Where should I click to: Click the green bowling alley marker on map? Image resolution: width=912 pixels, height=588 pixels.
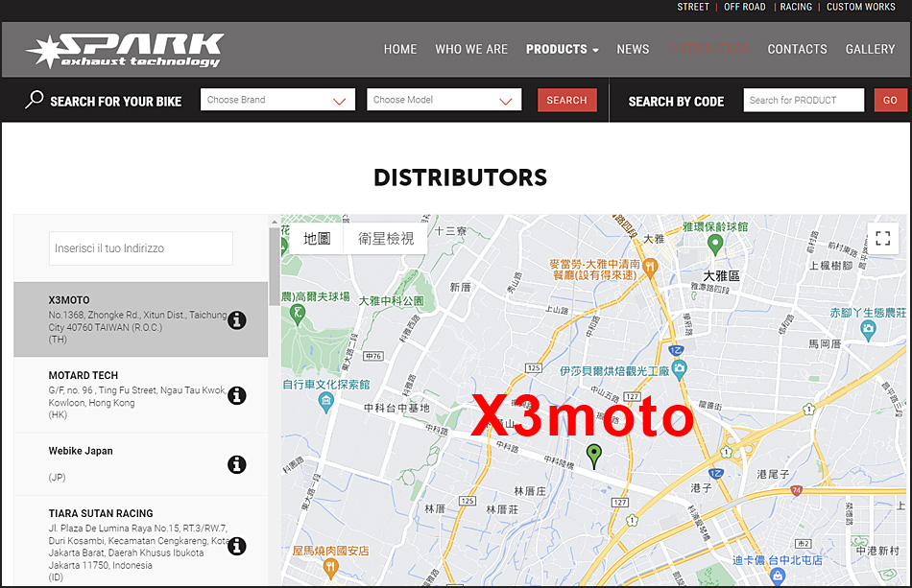click(x=715, y=245)
